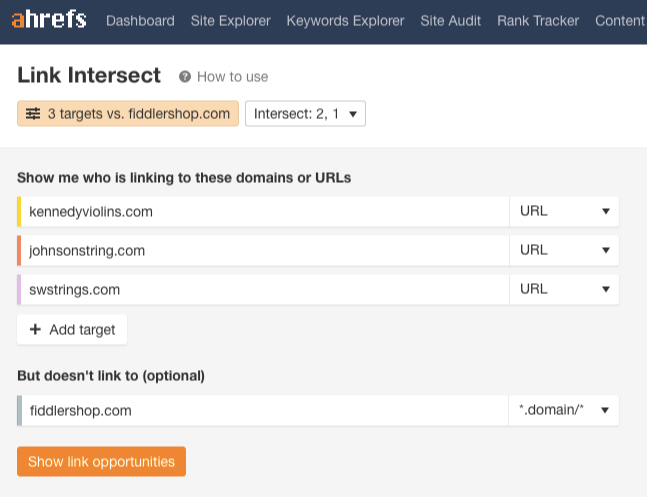Click Show link opportunities
This screenshot has height=497, width=647.
coord(102,462)
